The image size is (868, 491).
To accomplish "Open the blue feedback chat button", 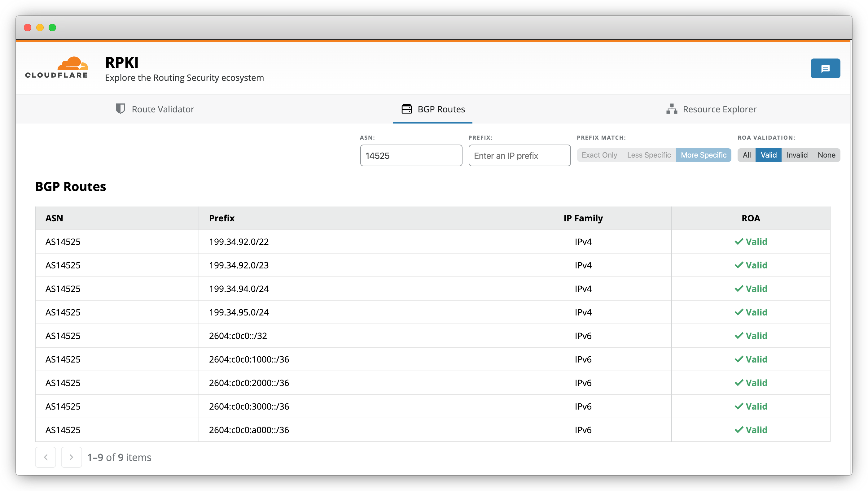I will (825, 68).
